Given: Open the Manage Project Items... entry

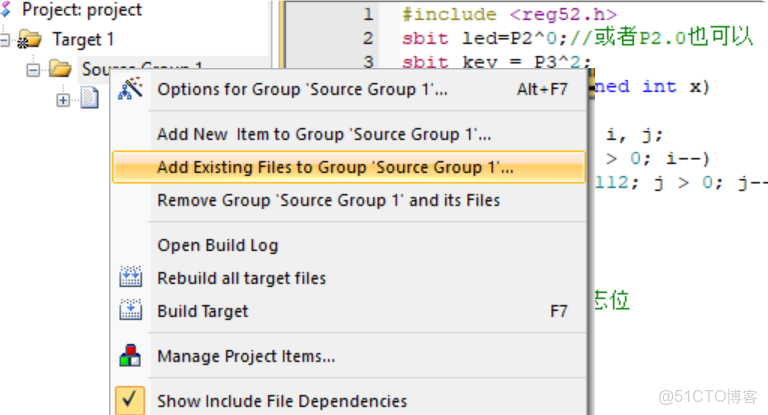Looking at the screenshot, I should [246, 355].
